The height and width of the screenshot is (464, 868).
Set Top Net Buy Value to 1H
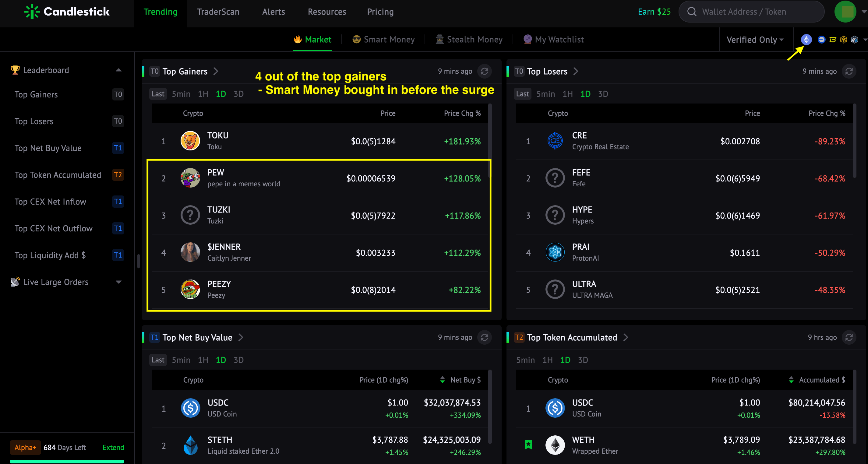point(203,360)
